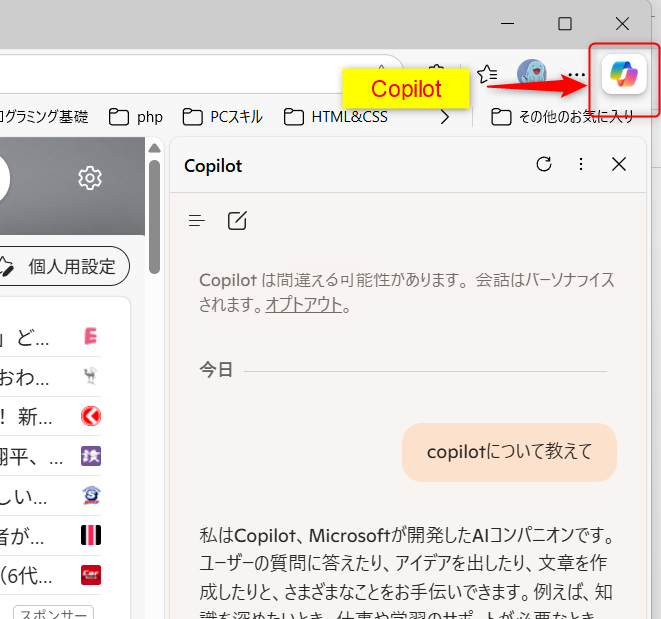Minimize the browser window
The image size is (661, 619).
pyautogui.click(x=507, y=24)
